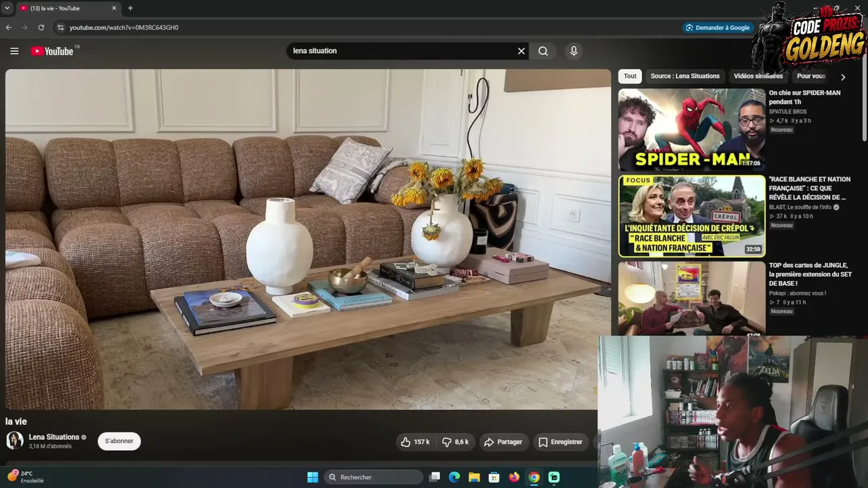Open Microsoft Store from the taskbar

[x=494, y=477]
